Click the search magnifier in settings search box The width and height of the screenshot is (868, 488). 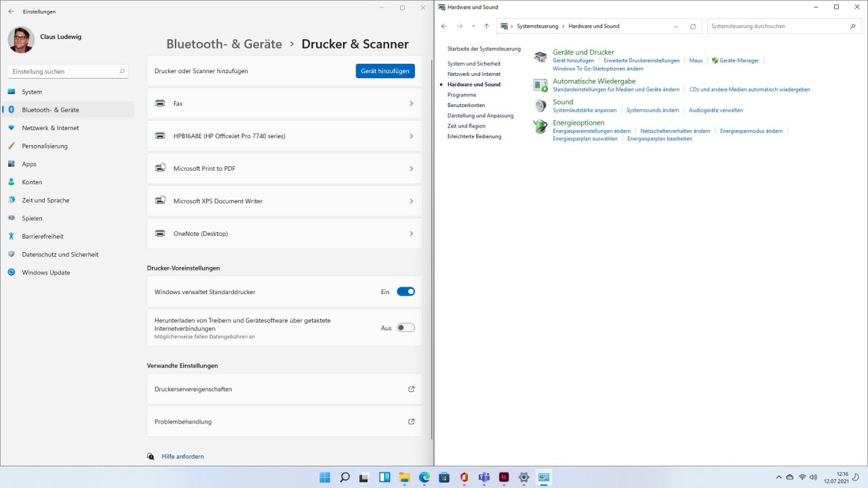[122, 71]
